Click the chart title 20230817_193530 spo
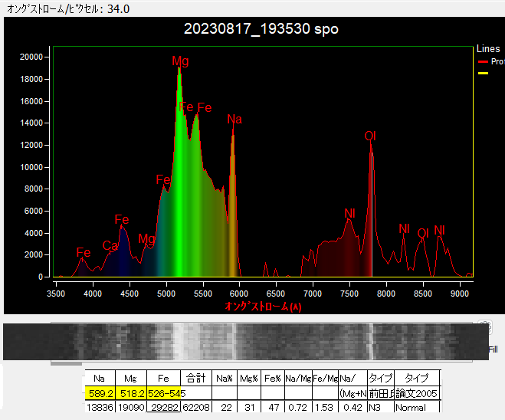 coord(261,29)
